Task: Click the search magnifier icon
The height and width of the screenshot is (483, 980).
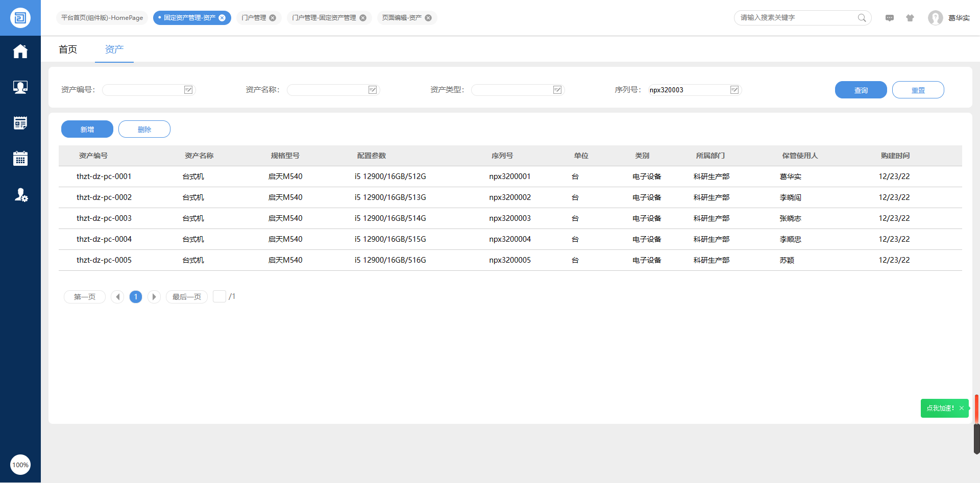Action: click(x=862, y=18)
